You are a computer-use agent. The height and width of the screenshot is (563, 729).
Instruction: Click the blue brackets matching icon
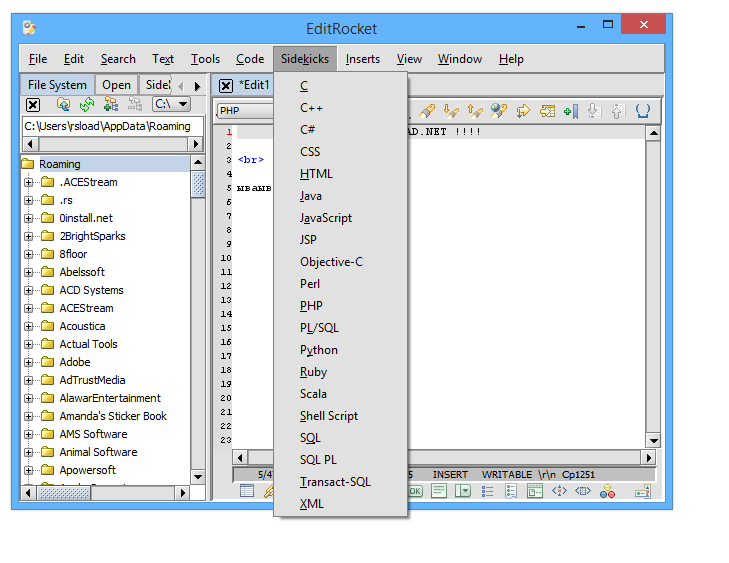643,111
